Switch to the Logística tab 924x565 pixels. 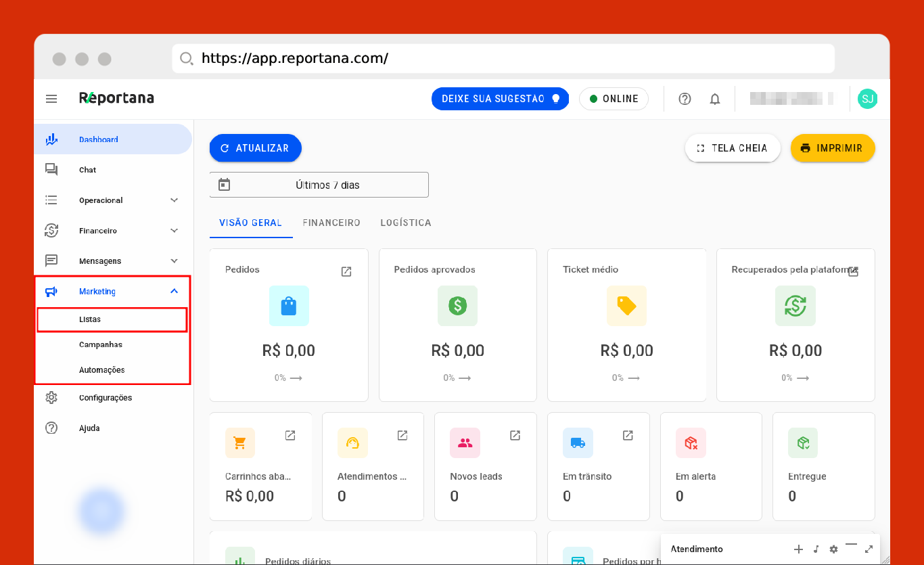[406, 223]
